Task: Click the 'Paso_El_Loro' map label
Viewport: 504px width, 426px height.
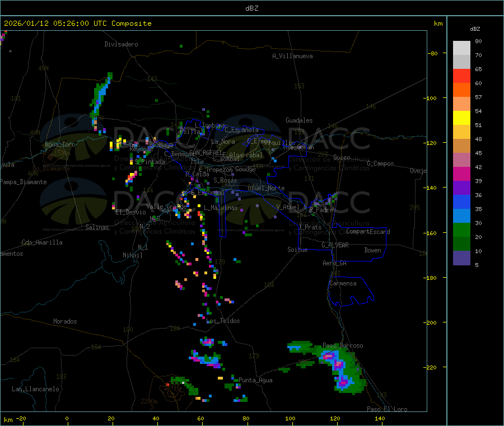Action: tap(388, 409)
